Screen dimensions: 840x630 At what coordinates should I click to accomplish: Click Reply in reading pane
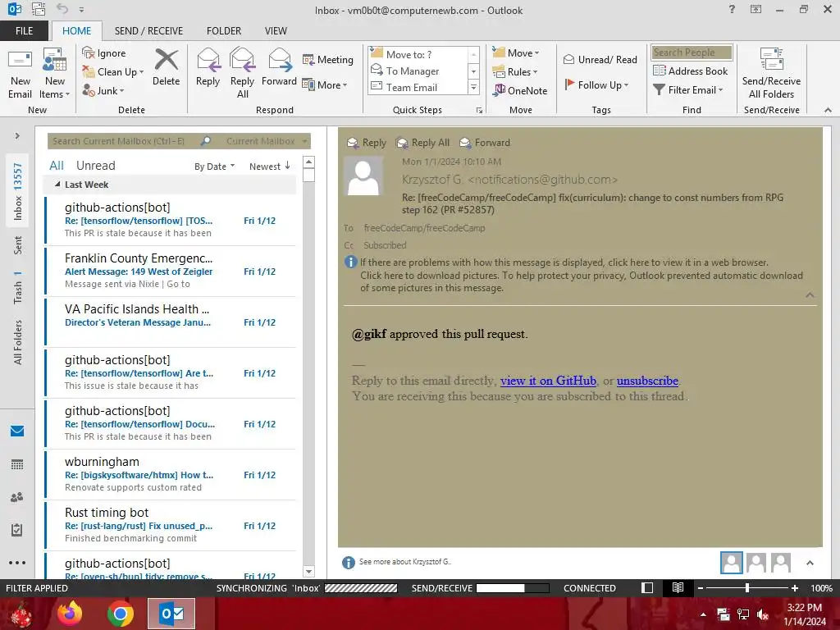pyautogui.click(x=367, y=143)
